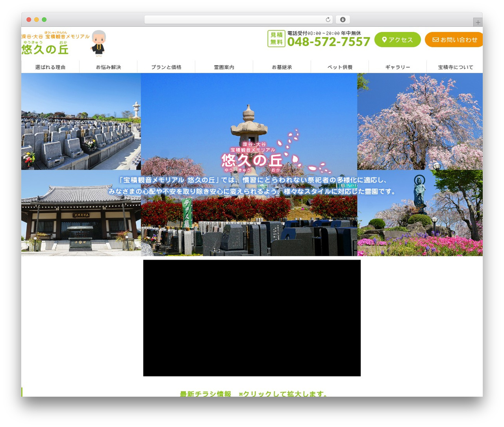504x427 pixels.
Task: Click the 見積無料 badge
Action: (x=276, y=39)
